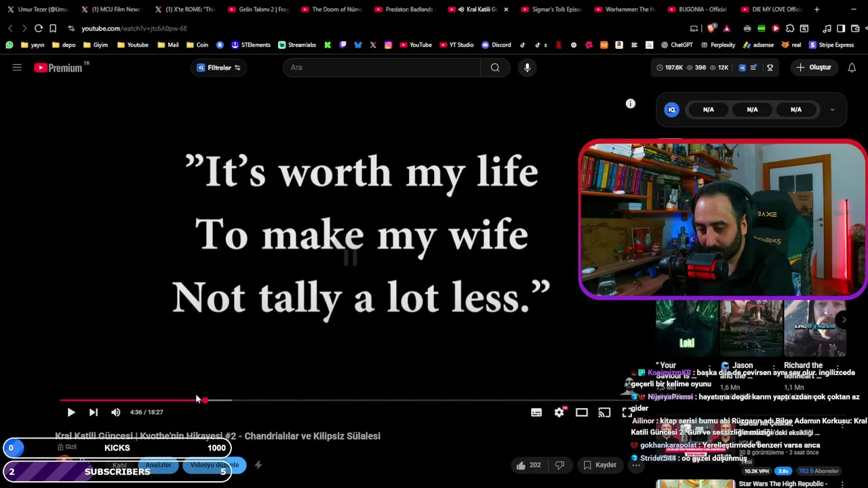Viewport: 868px width, 488px height.
Task: Dislike the video
Action: [x=559, y=465]
